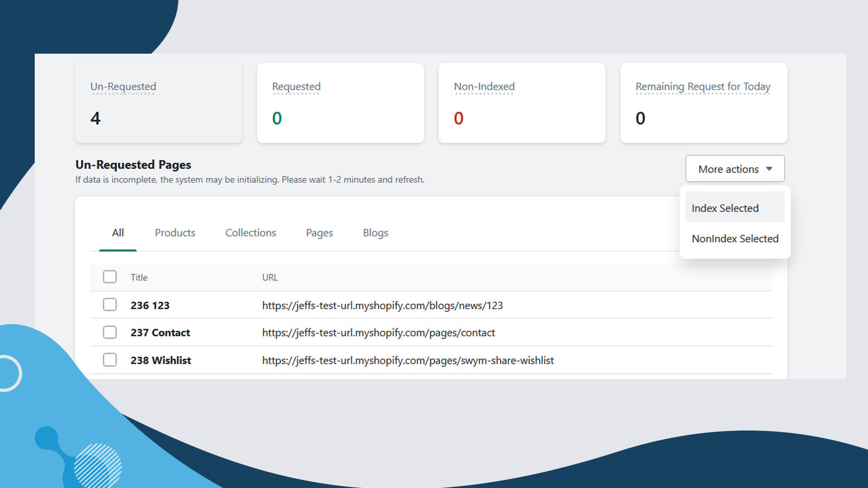Open the swym-share-wishlist URL
This screenshot has width=868, height=488.
pyautogui.click(x=408, y=361)
